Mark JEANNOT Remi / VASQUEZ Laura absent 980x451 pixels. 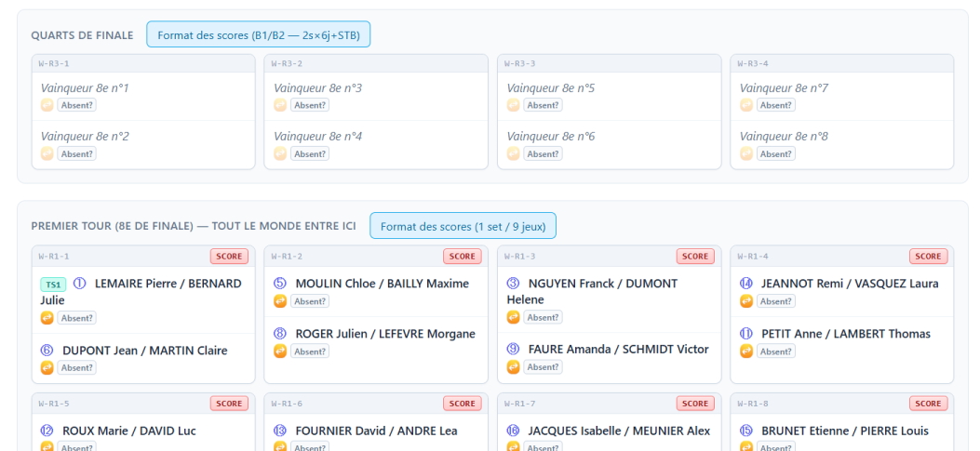(x=776, y=301)
